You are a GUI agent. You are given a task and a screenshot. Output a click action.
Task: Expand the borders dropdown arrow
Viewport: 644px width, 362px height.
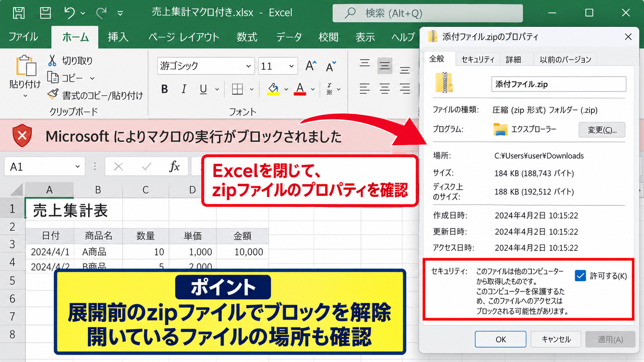click(x=252, y=89)
